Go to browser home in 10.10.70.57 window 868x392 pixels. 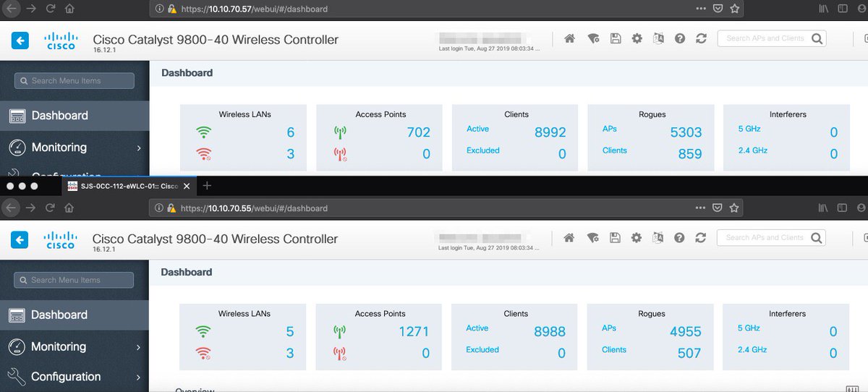(x=69, y=9)
